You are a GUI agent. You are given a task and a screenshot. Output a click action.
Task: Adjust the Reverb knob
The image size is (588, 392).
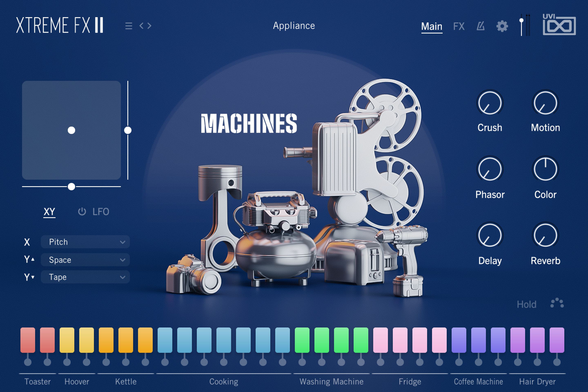(545, 235)
